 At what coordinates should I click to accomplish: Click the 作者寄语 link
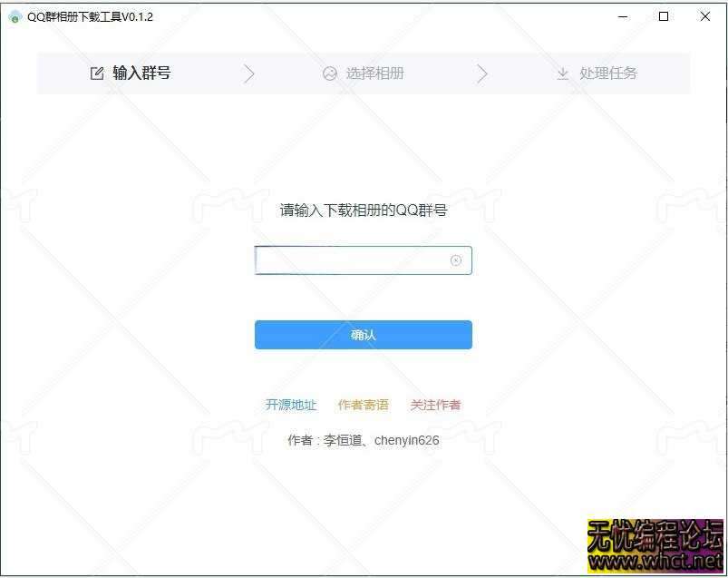(x=363, y=407)
